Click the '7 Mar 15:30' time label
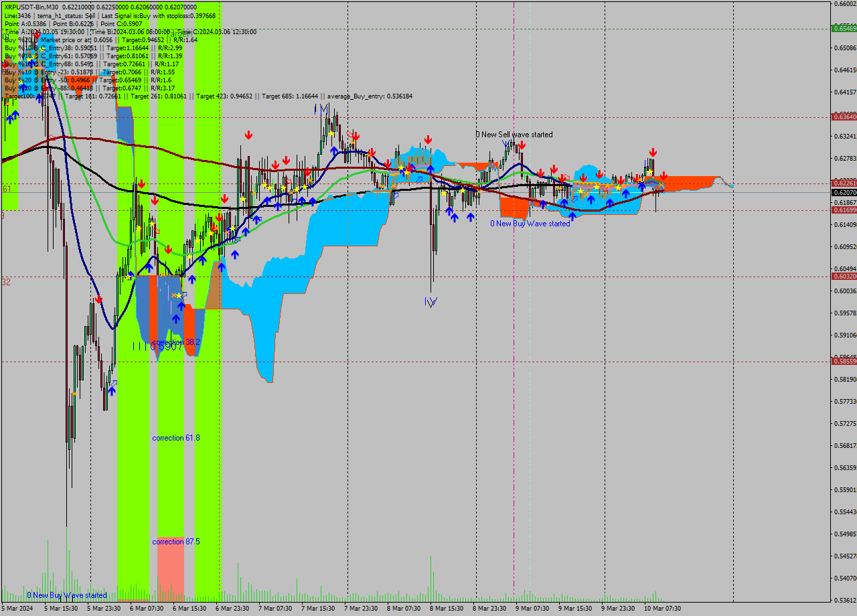Screen dimensions: 857x616 [x=318, y=609]
